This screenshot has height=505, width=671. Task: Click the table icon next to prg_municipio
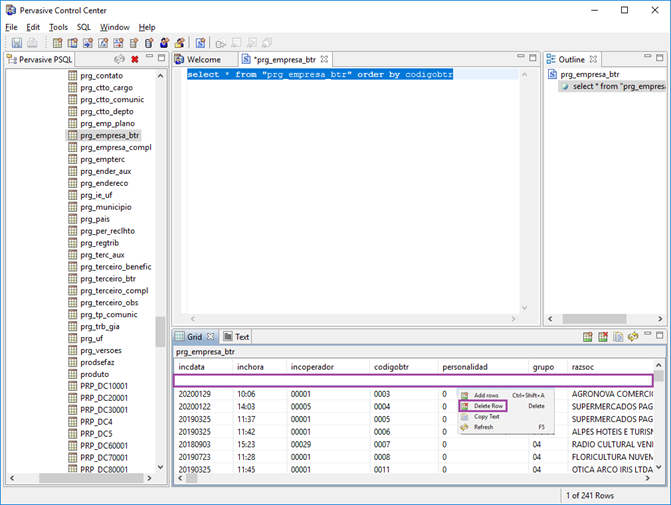(x=72, y=207)
